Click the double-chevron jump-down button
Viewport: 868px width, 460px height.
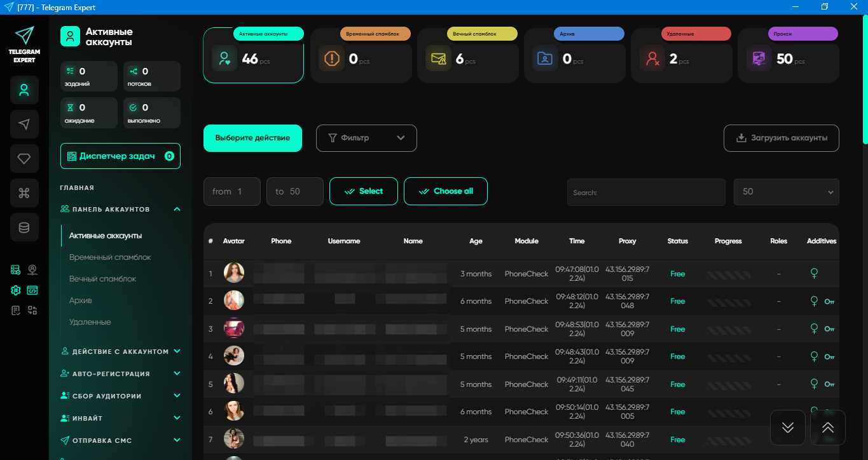(x=788, y=428)
